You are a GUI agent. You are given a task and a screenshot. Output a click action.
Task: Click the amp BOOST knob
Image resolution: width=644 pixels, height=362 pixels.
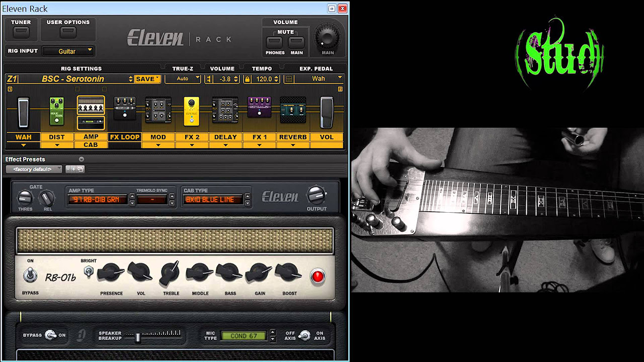point(288,273)
